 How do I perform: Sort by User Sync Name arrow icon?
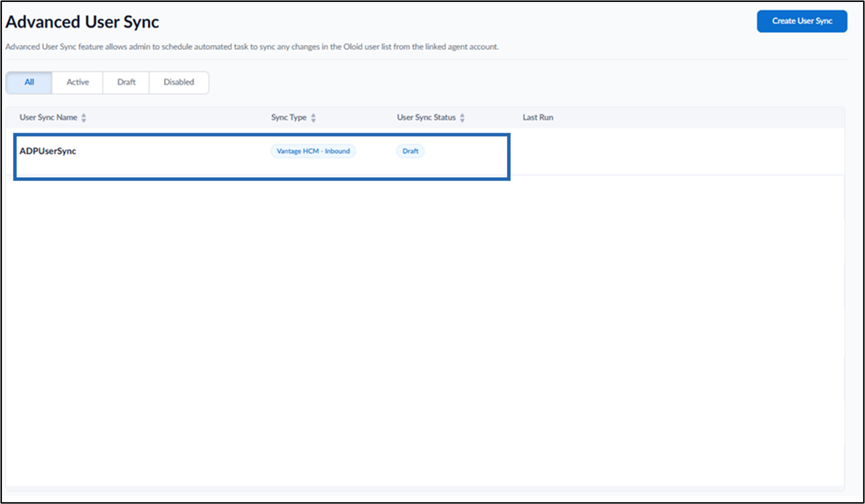pos(84,117)
